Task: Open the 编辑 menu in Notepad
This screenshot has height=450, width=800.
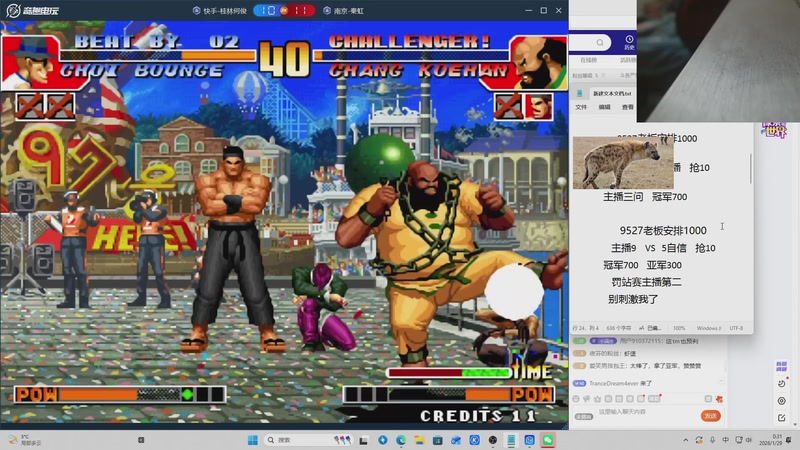Action: coord(604,107)
